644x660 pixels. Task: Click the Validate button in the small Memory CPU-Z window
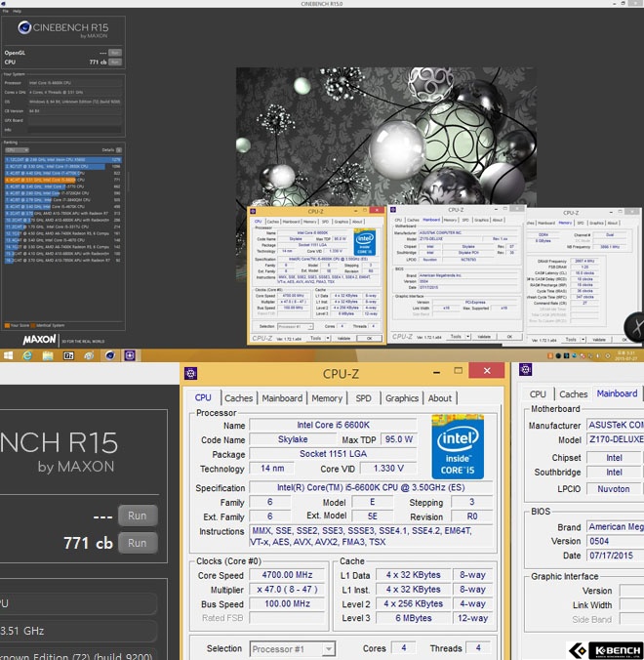599,339
